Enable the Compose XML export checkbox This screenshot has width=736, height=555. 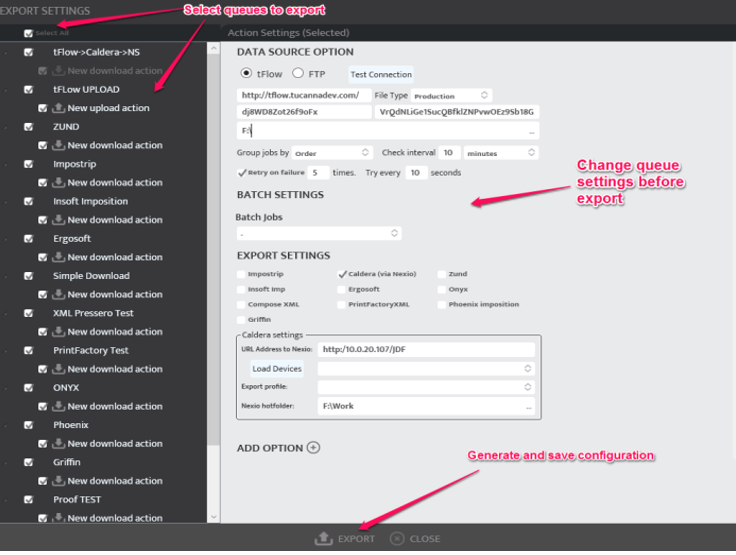pyautogui.click(x=241, y=305)
